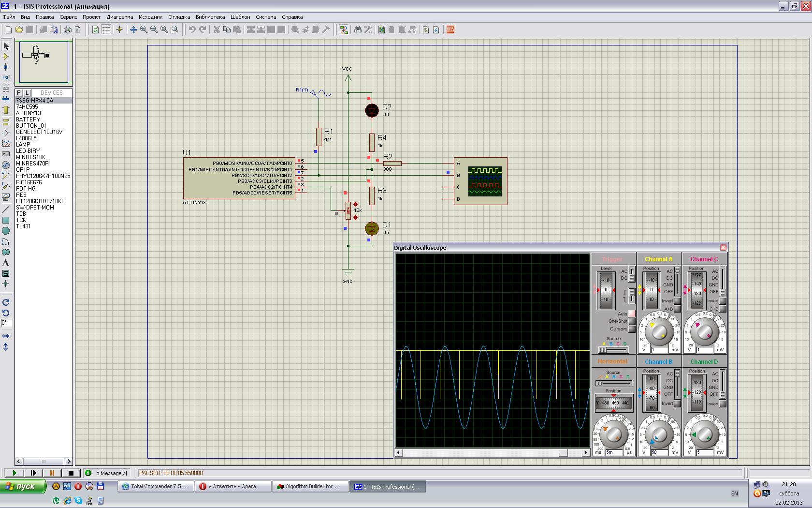Open the Библиотека menu
Screen dimensions: 812x508
(x=210, y=17)
